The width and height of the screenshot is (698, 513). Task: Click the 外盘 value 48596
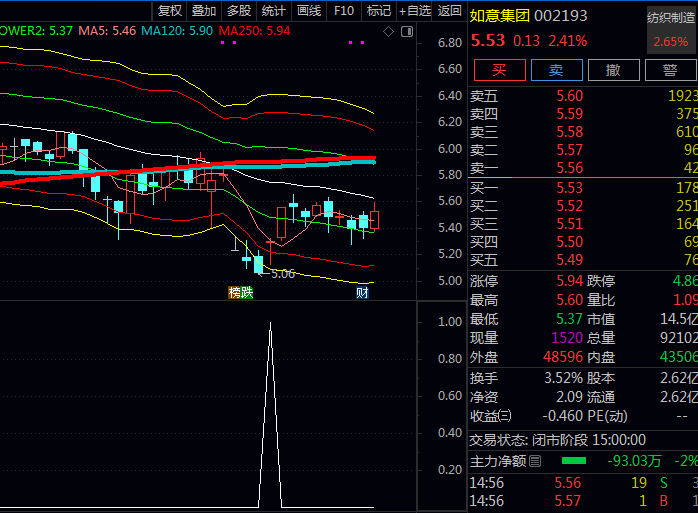click(x=563, y=357)
